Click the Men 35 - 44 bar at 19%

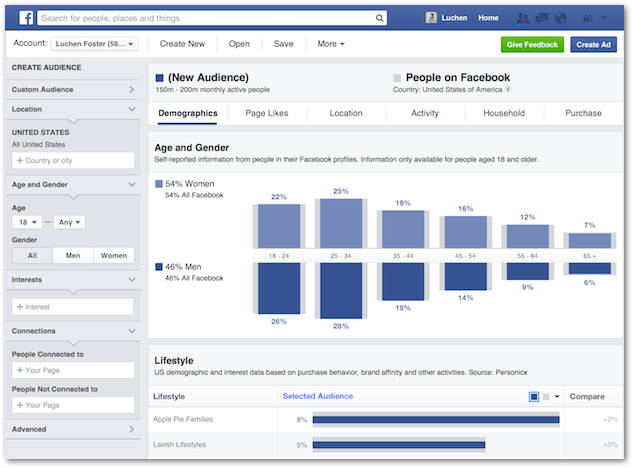[x=403, y=281]
